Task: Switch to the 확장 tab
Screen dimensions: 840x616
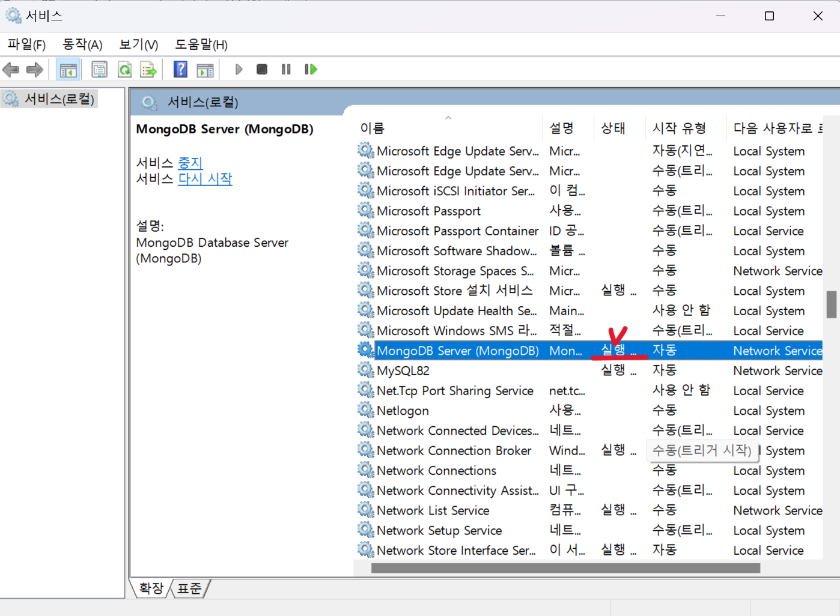Action: pos(151,588)
